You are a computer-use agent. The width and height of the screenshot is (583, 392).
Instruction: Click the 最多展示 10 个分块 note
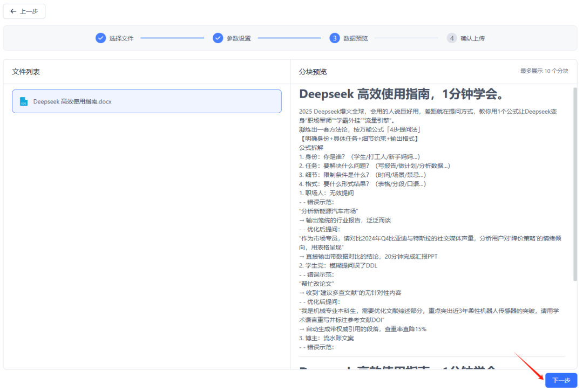544,71
